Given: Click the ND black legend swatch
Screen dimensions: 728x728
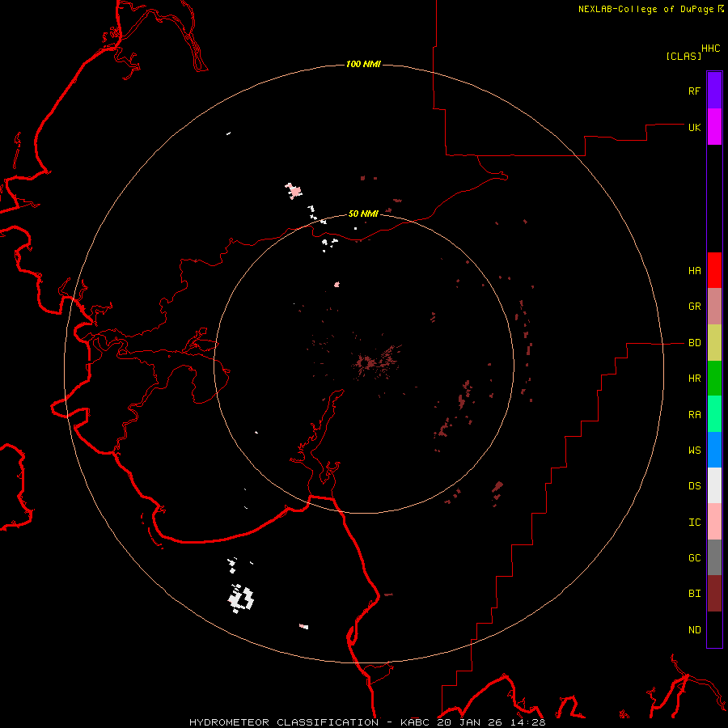Looking at the screenshot, I should pos(714,629).
